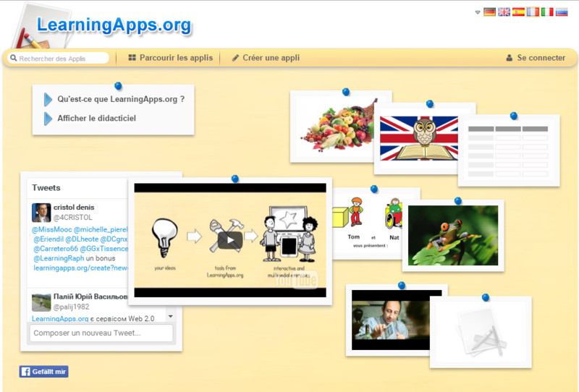This screenshot has height=392, width=579.
Task: Pick the Italian flag icon
Action: pos(547,12)
